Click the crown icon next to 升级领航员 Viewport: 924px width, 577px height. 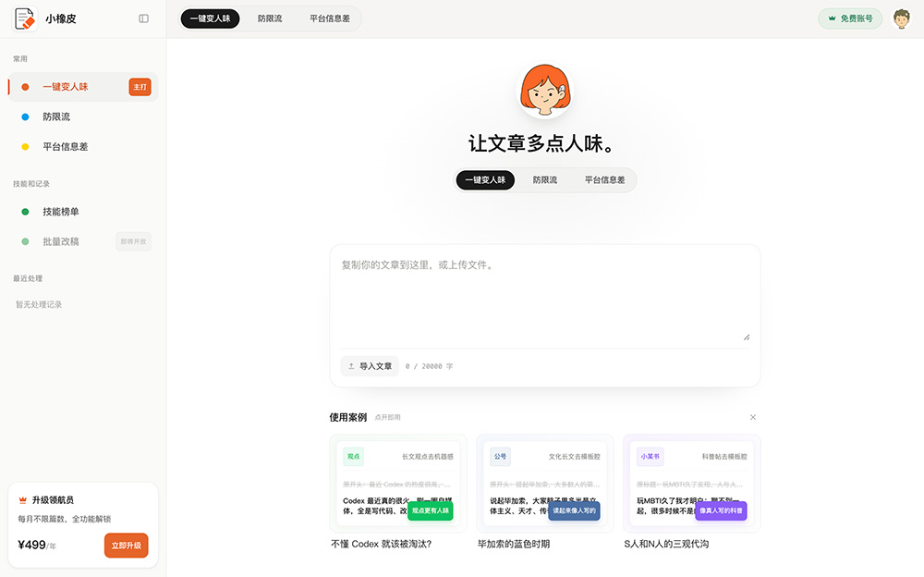23,500
